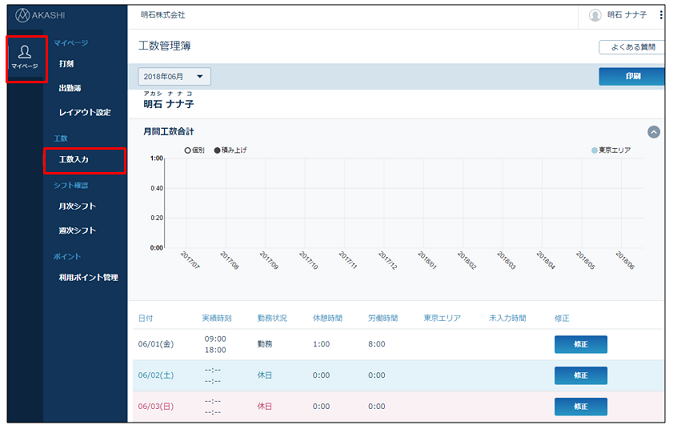Image resolution: width=673 pixels, height=429 pixels.
Task: Open レイアウト設定 in sidebar
Action: tap(85, 112)
